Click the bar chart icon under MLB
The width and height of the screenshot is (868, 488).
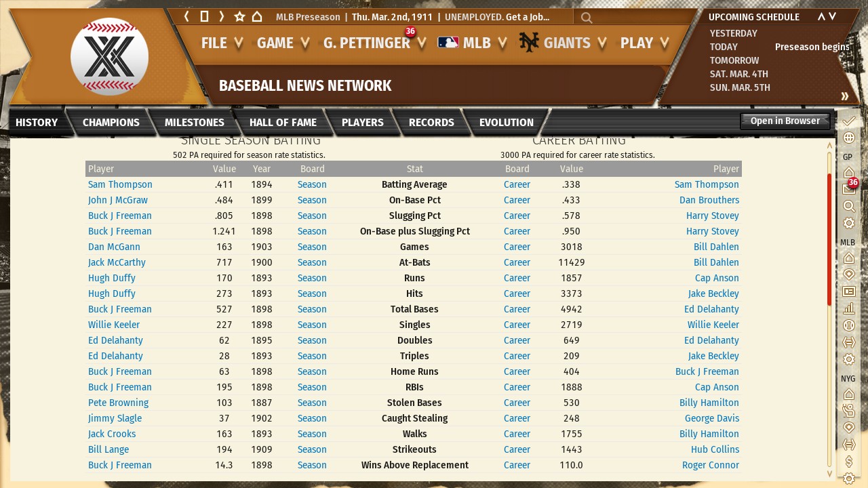[x=848, y=308]
